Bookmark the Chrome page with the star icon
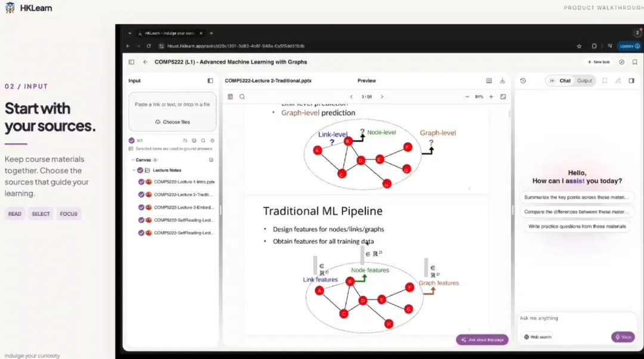 point(579,47)
